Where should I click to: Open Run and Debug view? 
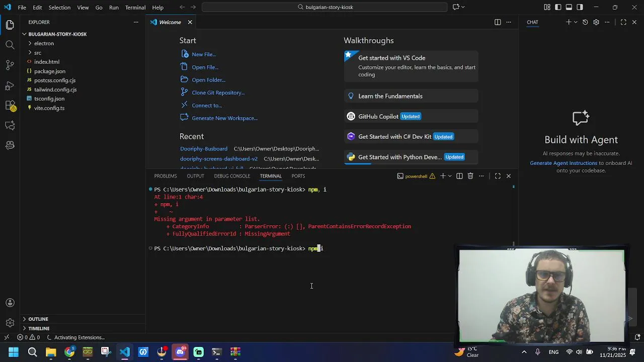point(10,85)
